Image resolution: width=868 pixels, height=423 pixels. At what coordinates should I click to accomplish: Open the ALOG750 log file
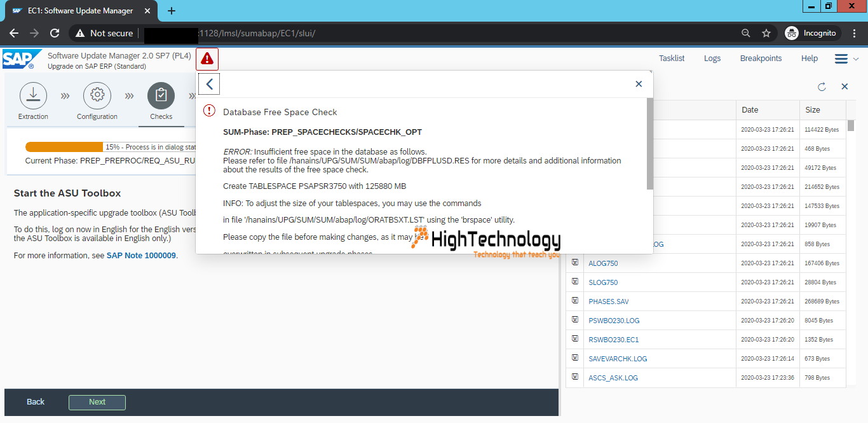(x=603, y=263)
